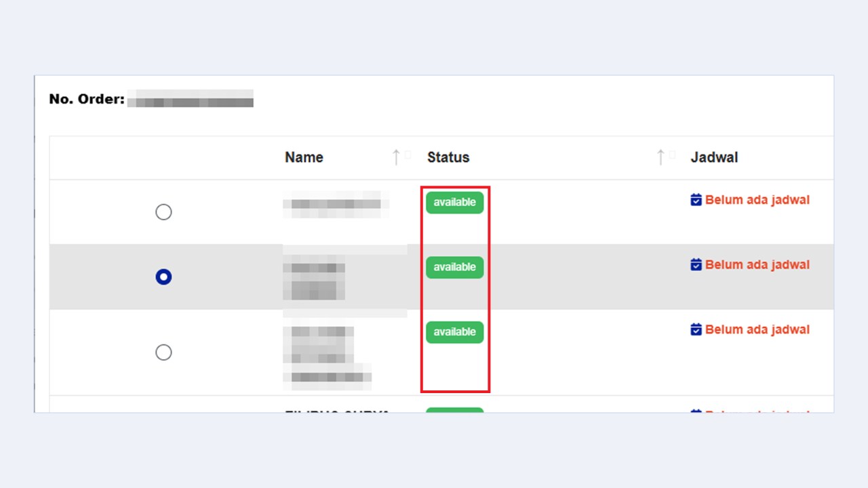Open 'Belum ada jadwal' link in first row
The width and height of the screenshot is (868, 488).
click(x=757, y=200)
